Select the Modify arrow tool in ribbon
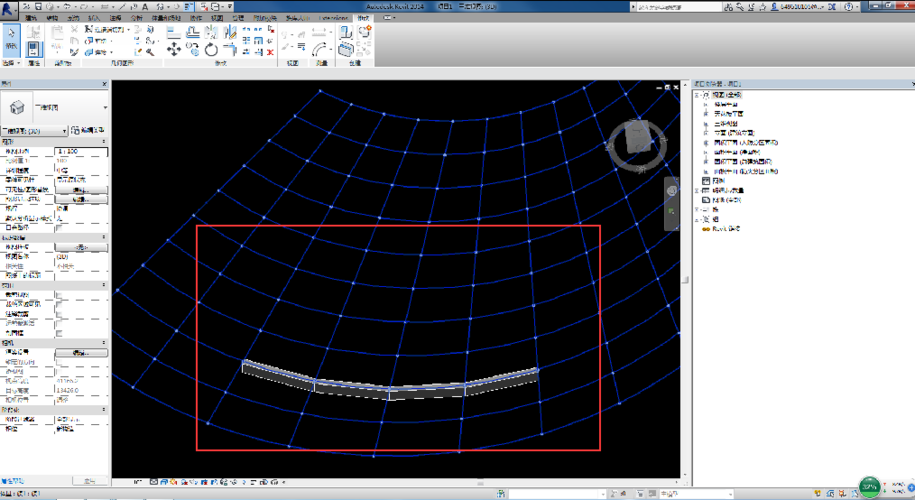 (12, 40)
